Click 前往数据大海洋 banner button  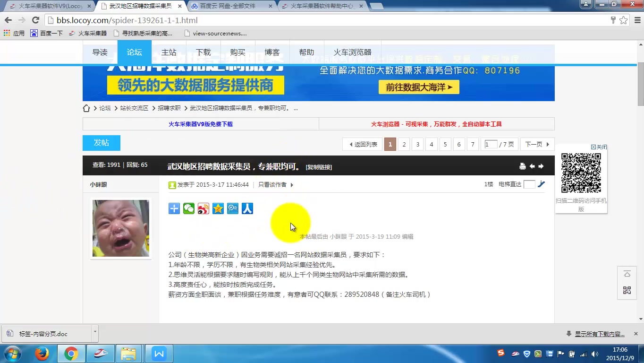[x=419, y=87]
